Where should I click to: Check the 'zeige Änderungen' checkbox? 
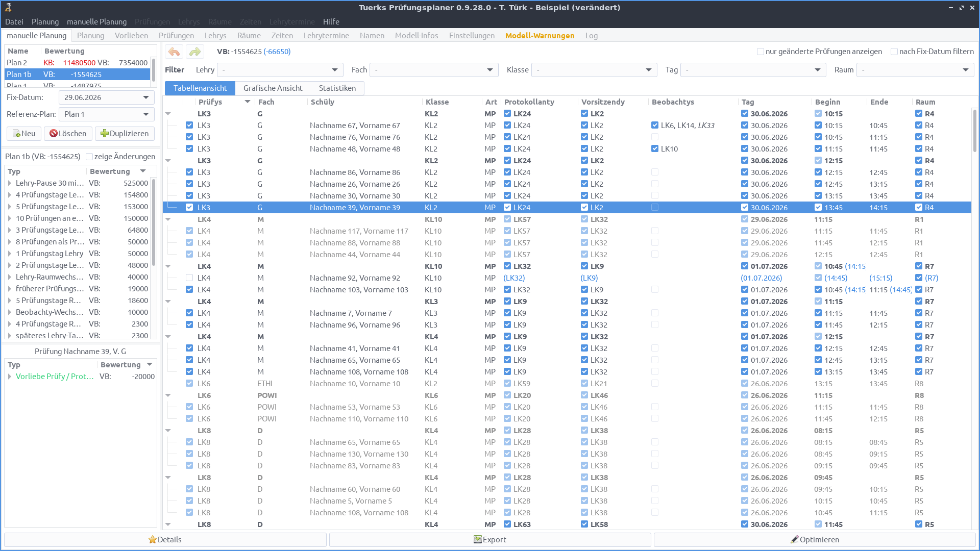point(89,157)
